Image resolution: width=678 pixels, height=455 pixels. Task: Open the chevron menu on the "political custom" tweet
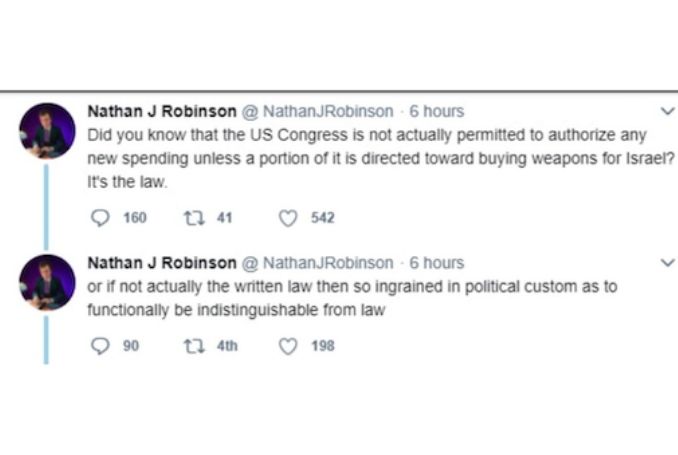coord(667,263)
